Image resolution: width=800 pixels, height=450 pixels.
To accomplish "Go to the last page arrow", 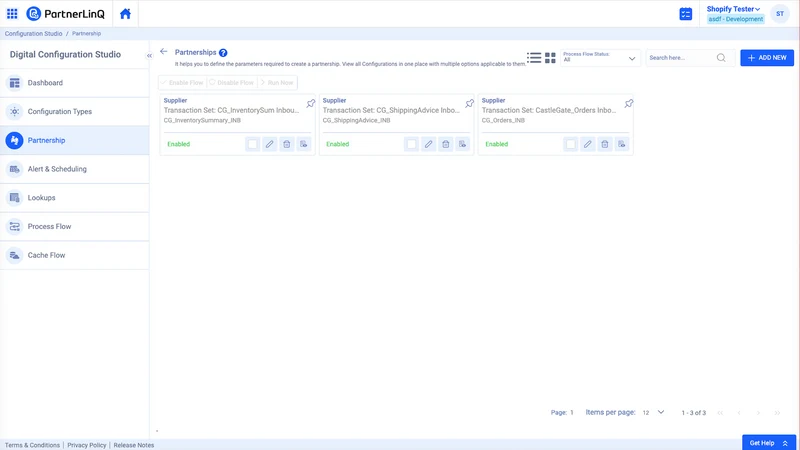I will [x=777, y=413].
